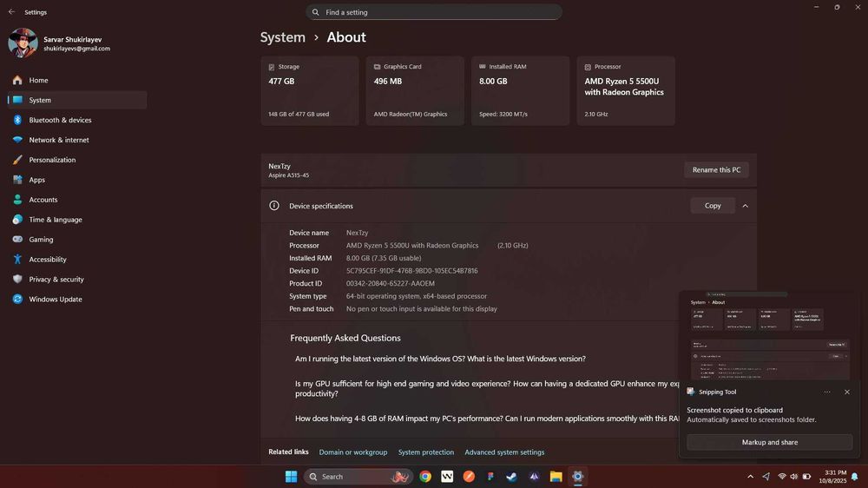Screen dimensions: 868x488
Task: Open the Storage info card
Action: coord(310,91)
